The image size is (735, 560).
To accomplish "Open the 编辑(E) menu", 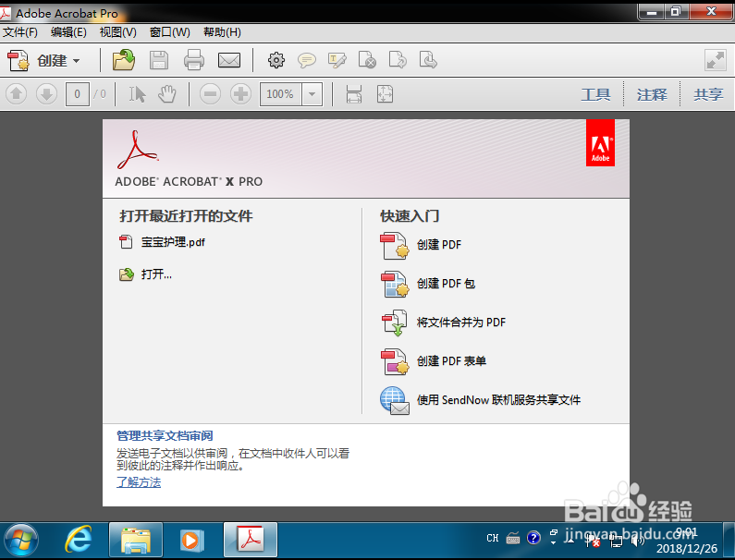I will (68, 32).
